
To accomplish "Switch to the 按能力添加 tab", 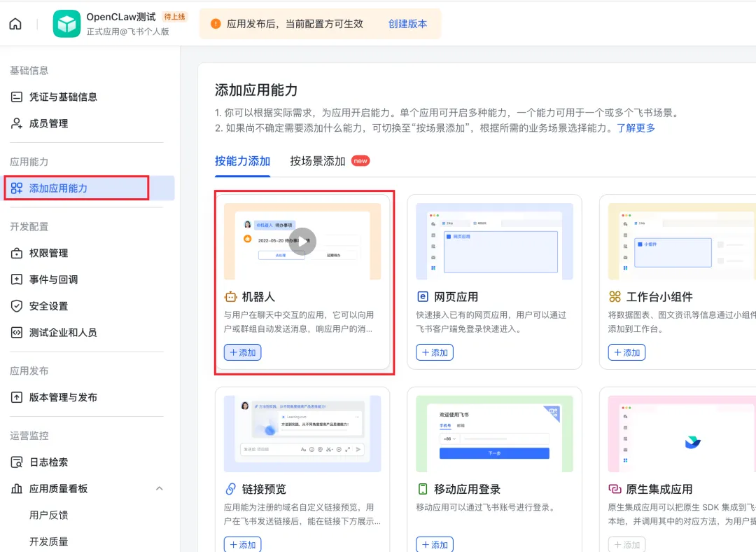I will (242, 161).
